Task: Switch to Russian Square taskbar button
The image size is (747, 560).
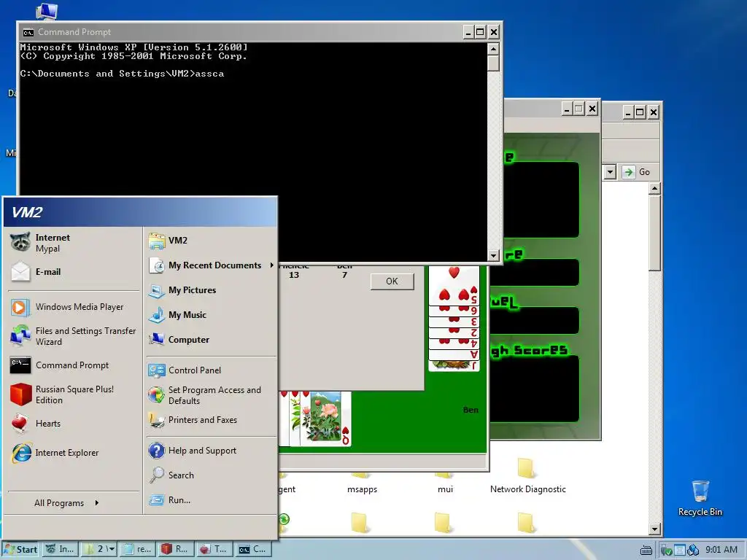Action: coord(177,549)
